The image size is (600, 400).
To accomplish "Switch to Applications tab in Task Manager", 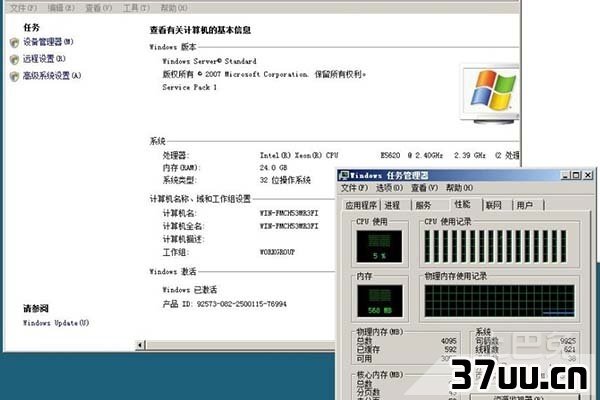I will 361,206.
